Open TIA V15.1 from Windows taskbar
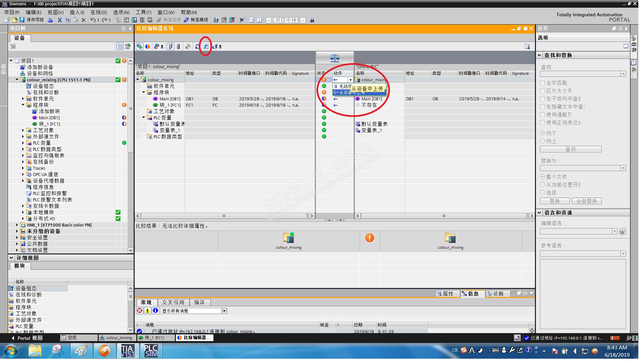This screenshot has height=364, width=641. 127,351
